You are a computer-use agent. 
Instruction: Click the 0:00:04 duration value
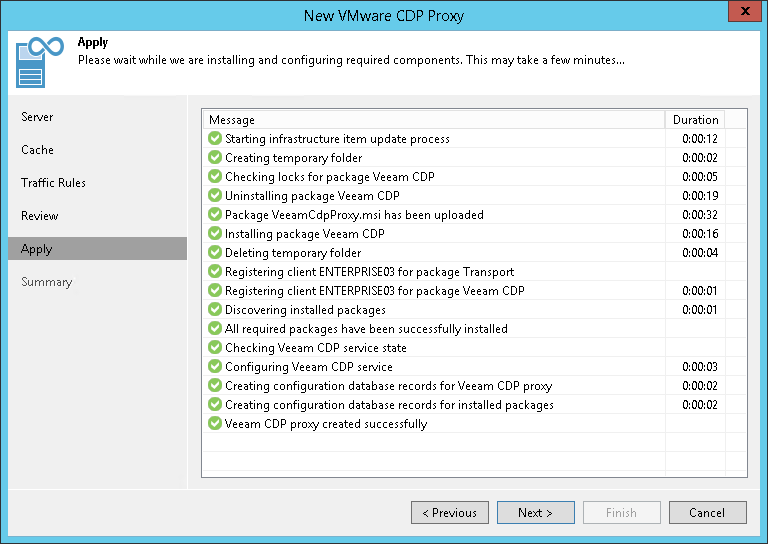(700, 253)
